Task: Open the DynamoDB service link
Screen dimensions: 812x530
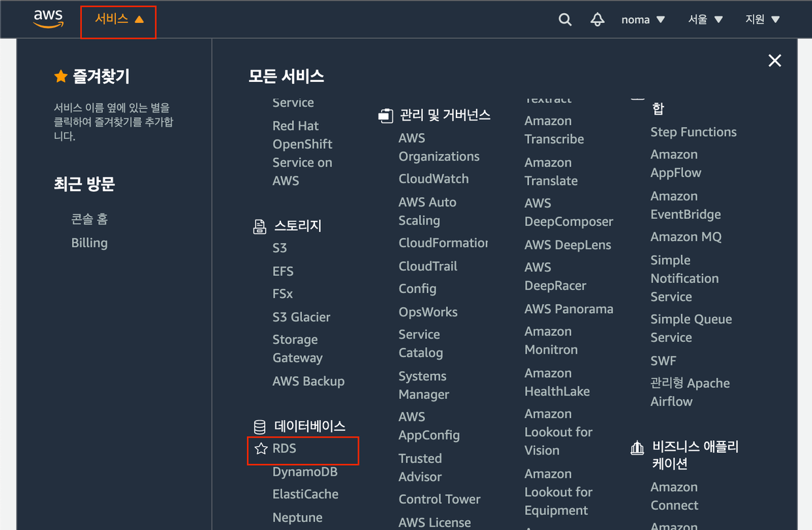Action: coord(304,471)
